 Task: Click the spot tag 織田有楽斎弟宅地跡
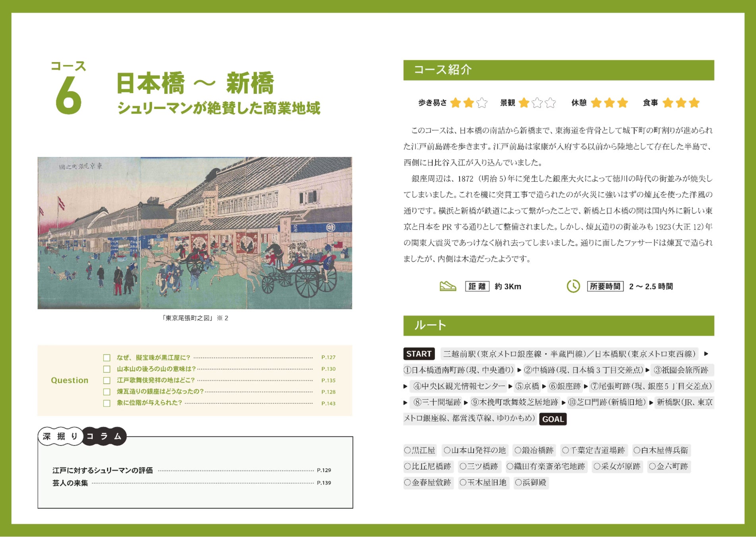[546, 467]
